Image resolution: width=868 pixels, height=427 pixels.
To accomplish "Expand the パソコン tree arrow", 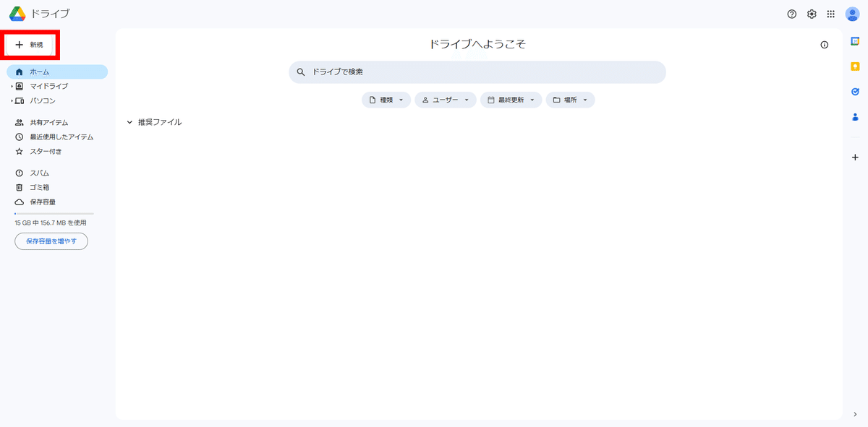I will 12,101.
